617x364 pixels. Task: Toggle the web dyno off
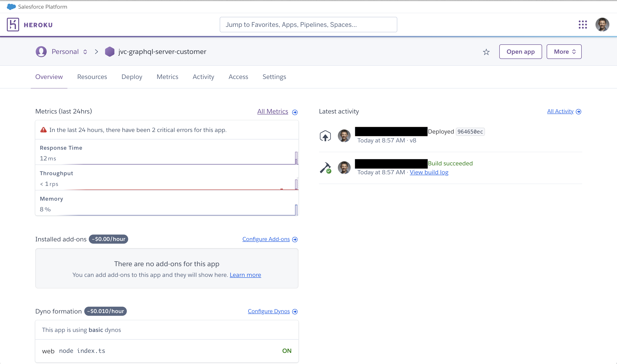pos(287,351)
